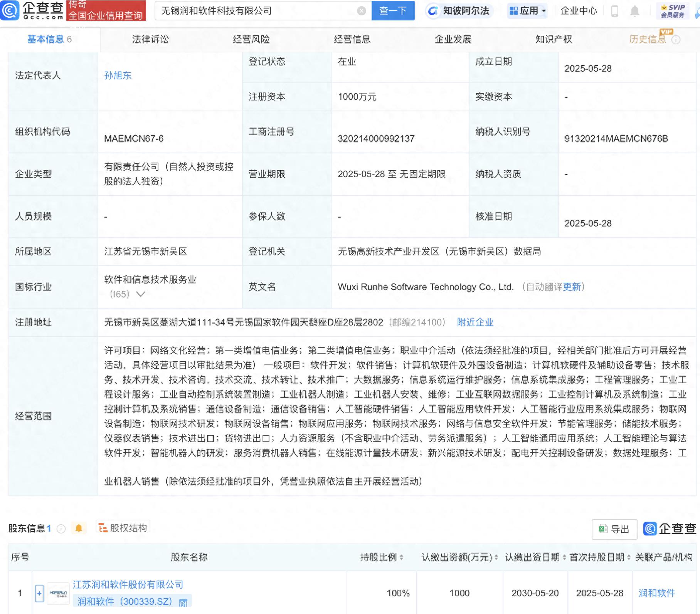Click 导出 export button
The width and height of the screenshot is (700, 614).
[614, 529]
